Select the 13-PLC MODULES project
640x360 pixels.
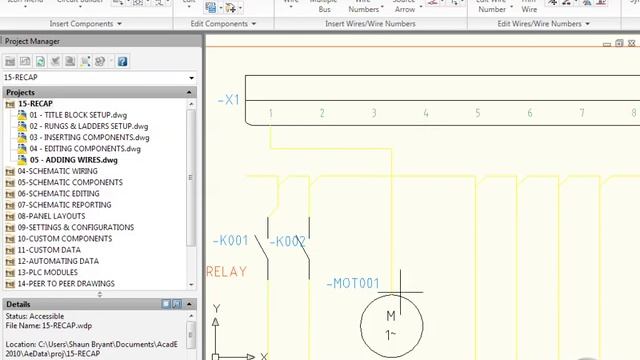47,272
